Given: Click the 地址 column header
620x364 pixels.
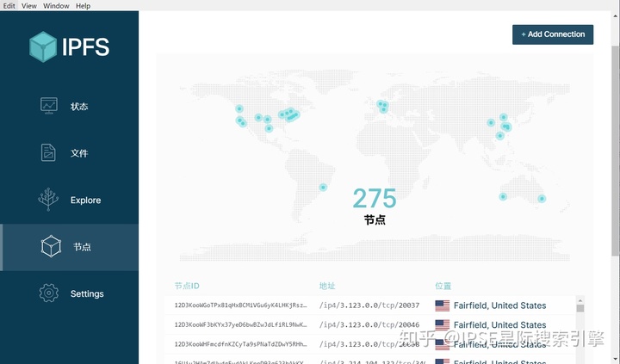Looking at the screenshot, I should click(327, 286).
